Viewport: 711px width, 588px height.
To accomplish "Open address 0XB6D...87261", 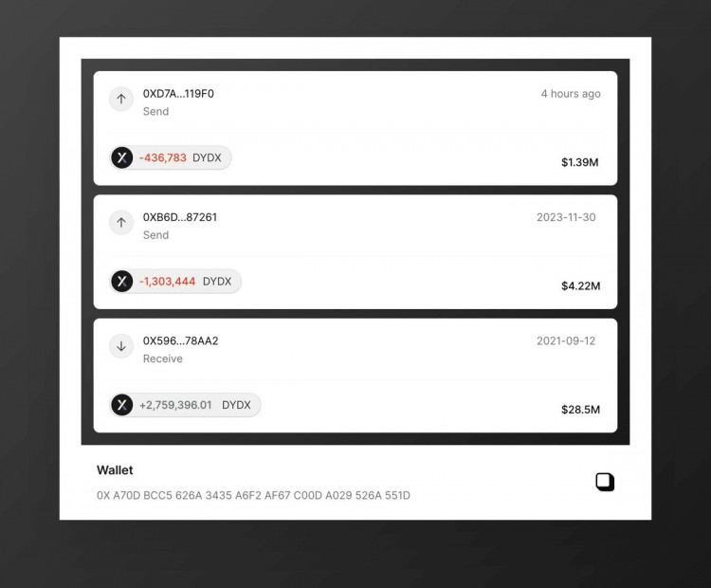I will 180,217.
